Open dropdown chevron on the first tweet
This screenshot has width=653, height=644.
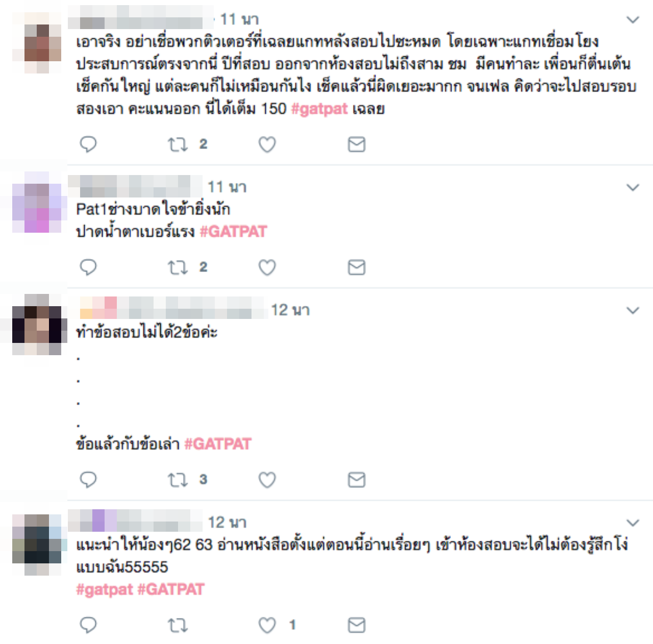633,20
